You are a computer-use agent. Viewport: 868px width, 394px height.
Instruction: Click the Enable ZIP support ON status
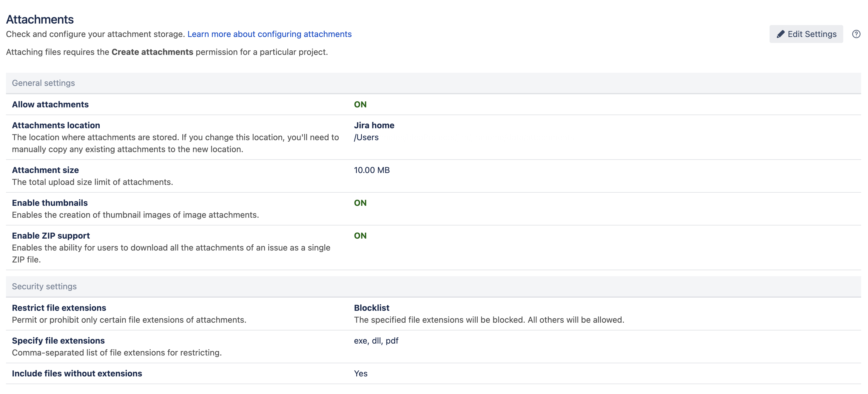(360, 236)
